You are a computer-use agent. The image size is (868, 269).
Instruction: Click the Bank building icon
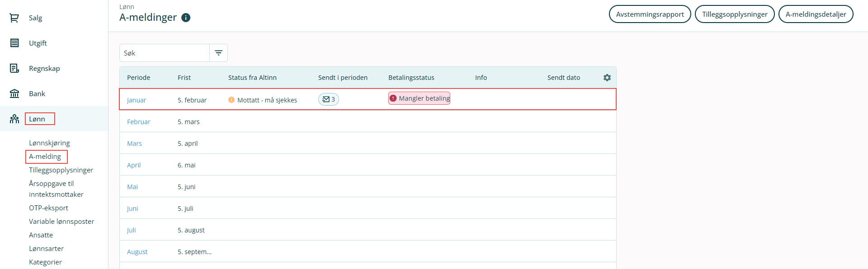pyautogui.click(x=14, y=94)
